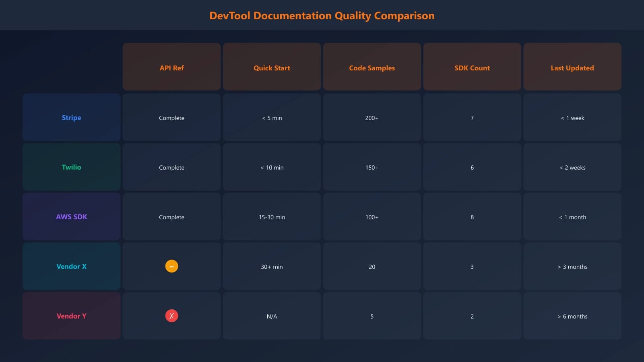Image resolution: width=644 pixels, height=362 pixels.
Task: Click the Complete cell in Stripe row
Action: (x=171, y=117)
